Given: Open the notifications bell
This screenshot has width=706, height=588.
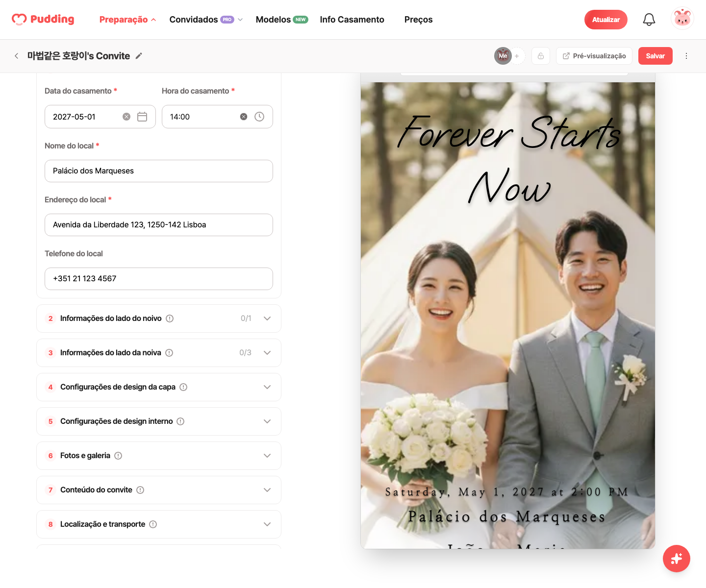Looking at the screenshot, I should click(649, 20).
